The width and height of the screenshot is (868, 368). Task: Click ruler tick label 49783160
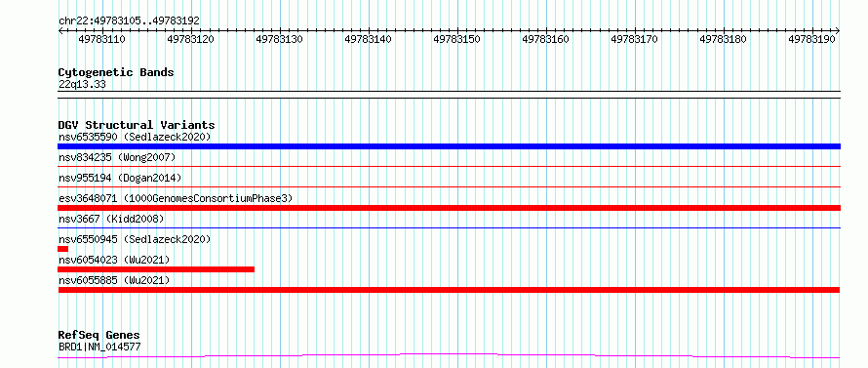[546, 39]
